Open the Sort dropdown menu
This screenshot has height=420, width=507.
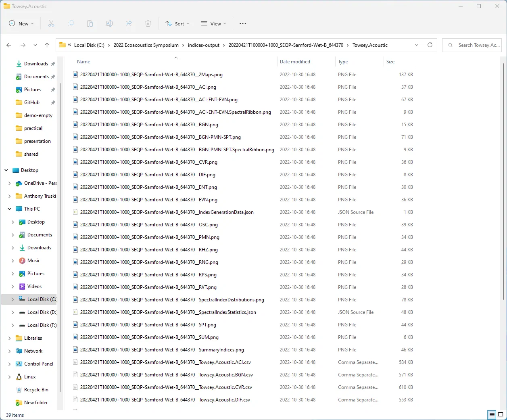coord(177,23)
